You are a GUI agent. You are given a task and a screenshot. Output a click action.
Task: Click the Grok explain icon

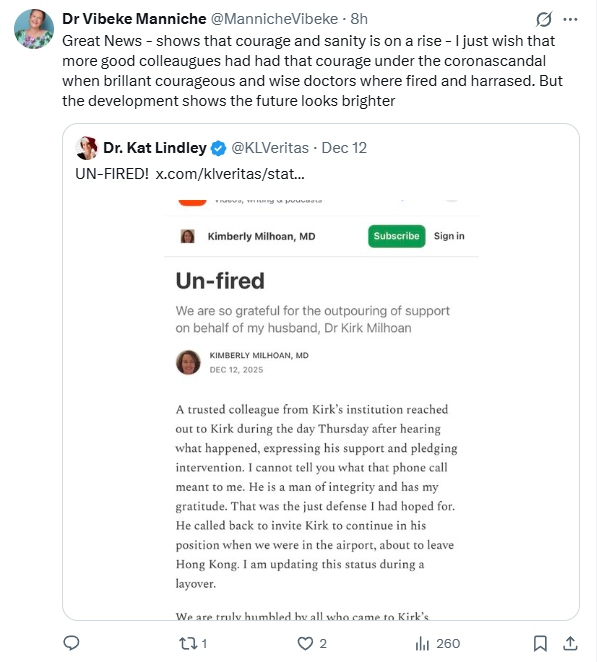click(x=544, y=19)
